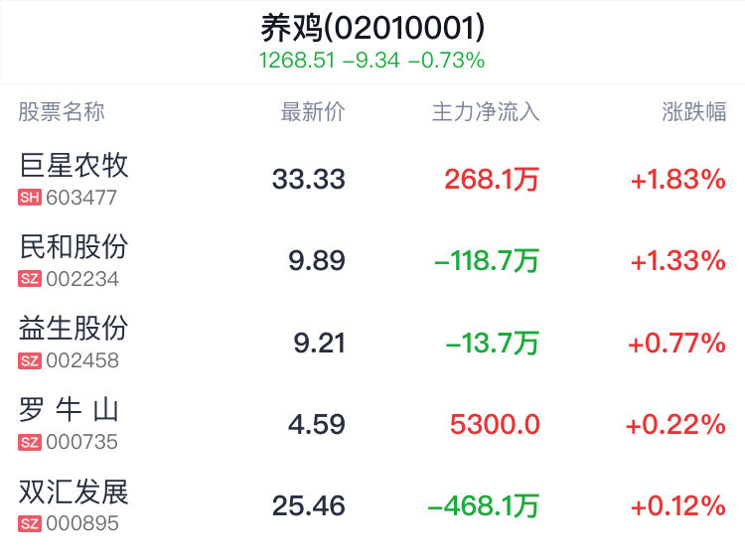Sort by 主力净流入 column header

click(x=486, y=111)
